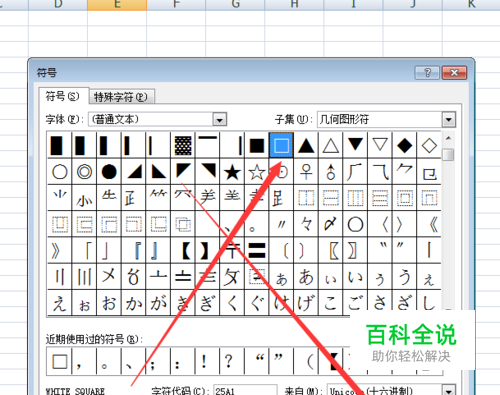The height and width of the screenshot is (395, 500).
Task: Choose recent right double quotation mark
Action: click(281, 361)
